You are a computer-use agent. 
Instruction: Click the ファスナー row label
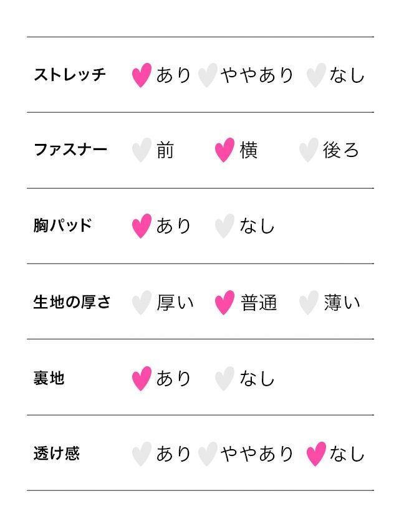(70, 150)
